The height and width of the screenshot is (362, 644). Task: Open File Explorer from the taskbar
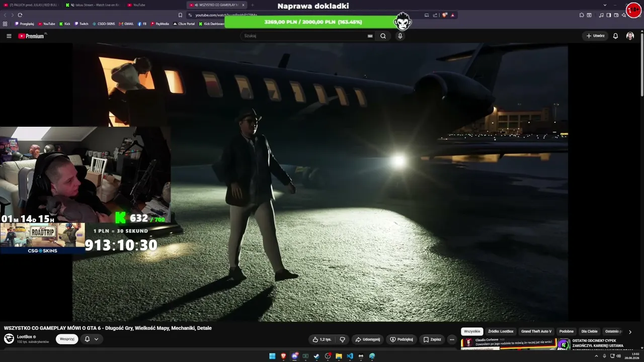click(x=339, y=356)
